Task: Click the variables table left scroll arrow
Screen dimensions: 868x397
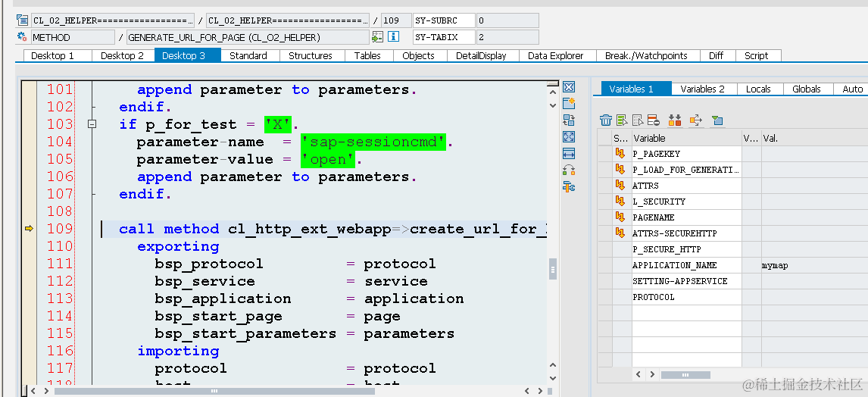Action: pos(639,374)
